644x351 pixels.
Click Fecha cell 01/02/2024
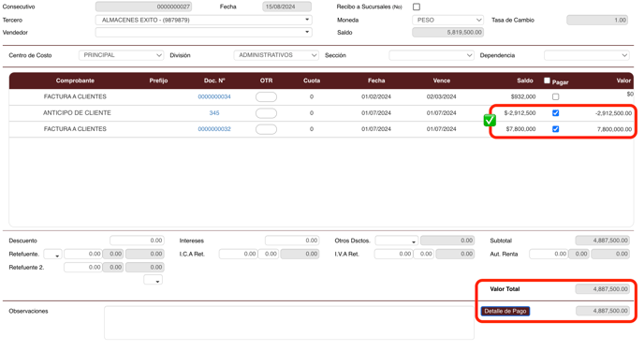[376, 97]
